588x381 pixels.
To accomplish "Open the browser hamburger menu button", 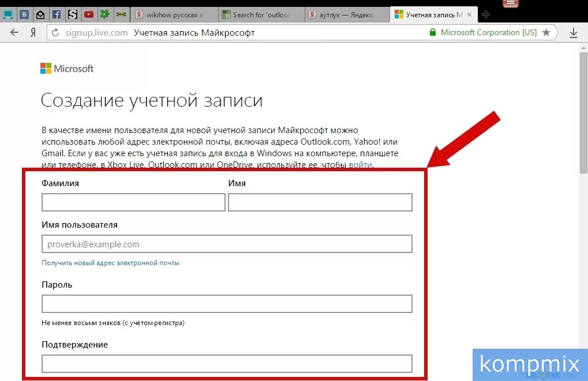I will (510, 3).
